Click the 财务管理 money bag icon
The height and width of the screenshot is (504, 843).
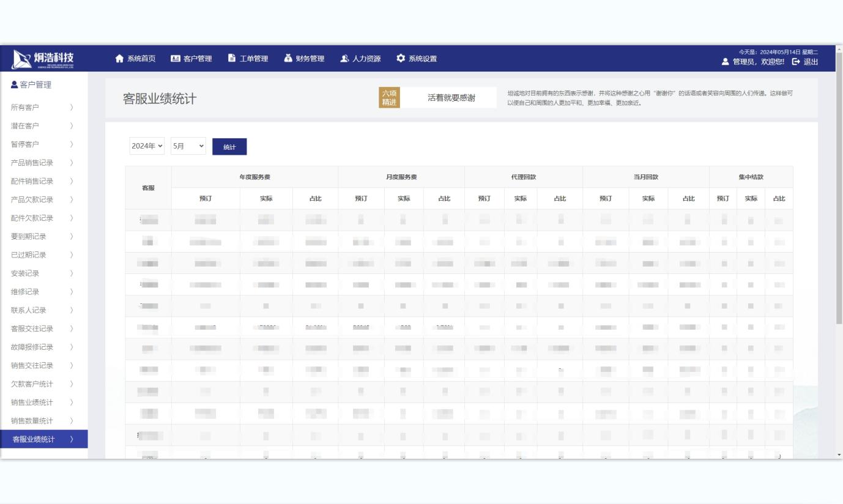288,59
